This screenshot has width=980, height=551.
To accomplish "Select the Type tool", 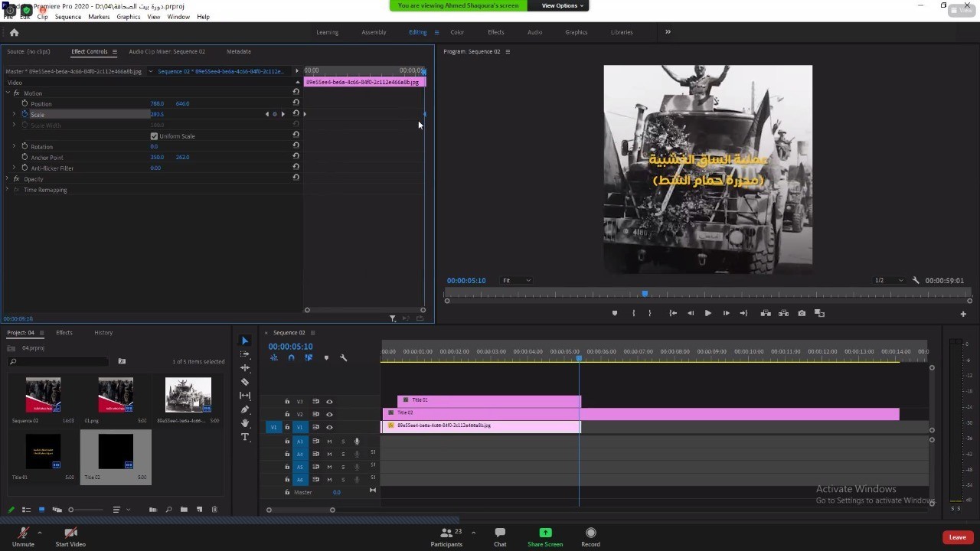I will pos(245,437).
